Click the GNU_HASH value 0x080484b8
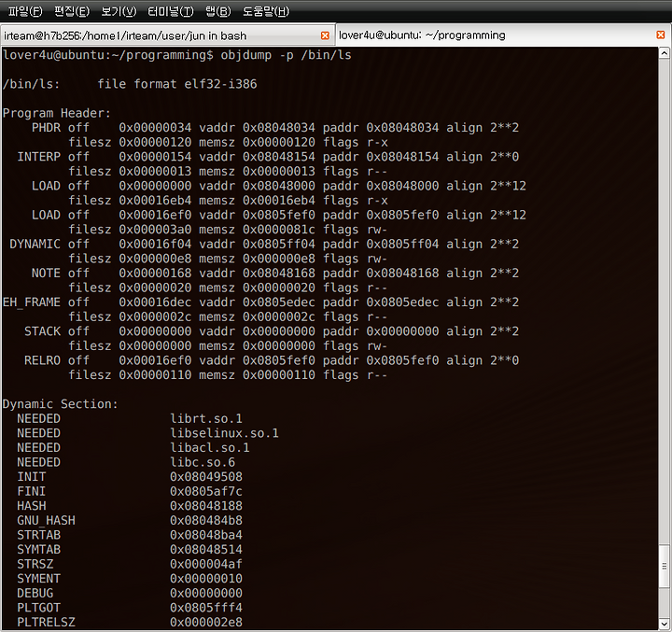Screen dimensions: 672x632 206,521
